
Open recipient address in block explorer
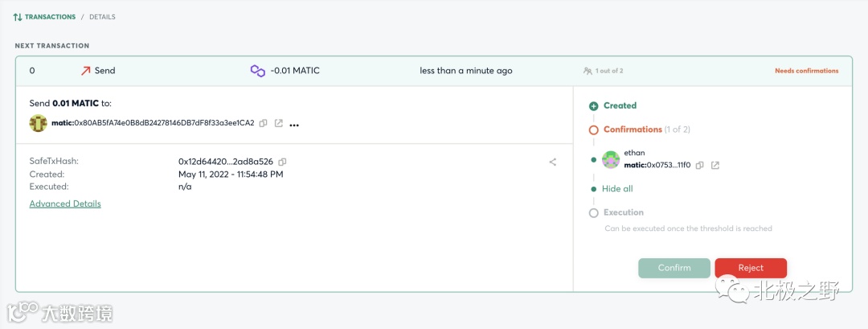279,124
